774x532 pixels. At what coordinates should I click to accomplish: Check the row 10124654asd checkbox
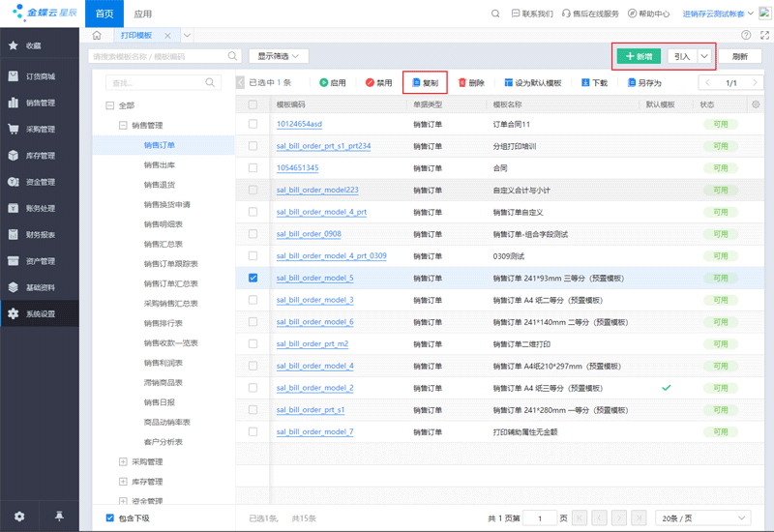[253, 124]
